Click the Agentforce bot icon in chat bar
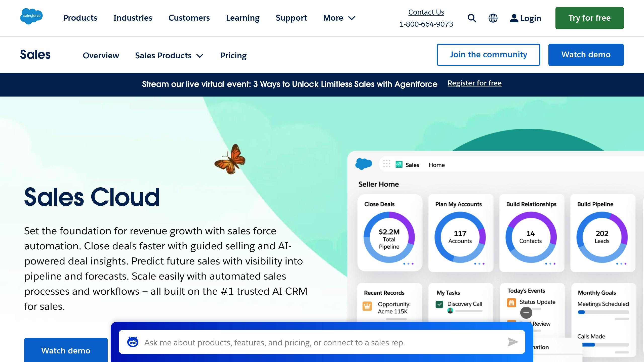Screen dimensions: 644x362 coord(133,342)
